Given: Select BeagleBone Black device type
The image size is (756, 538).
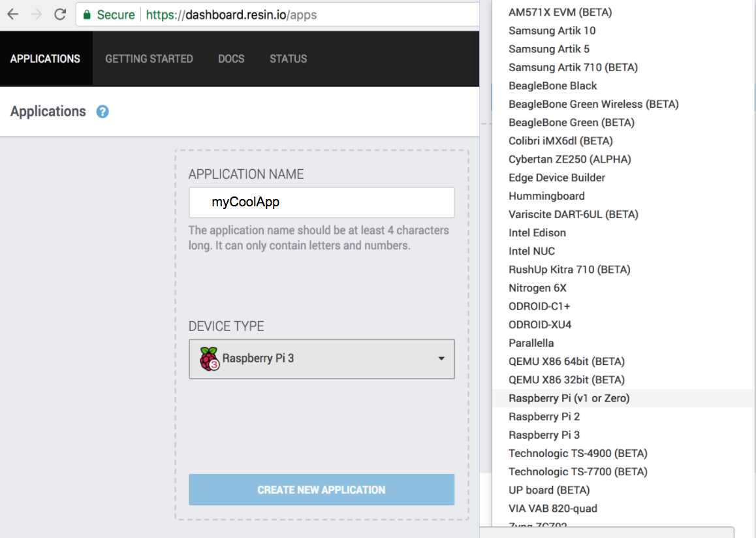Looking at the screenshot, I should [552, 86].
